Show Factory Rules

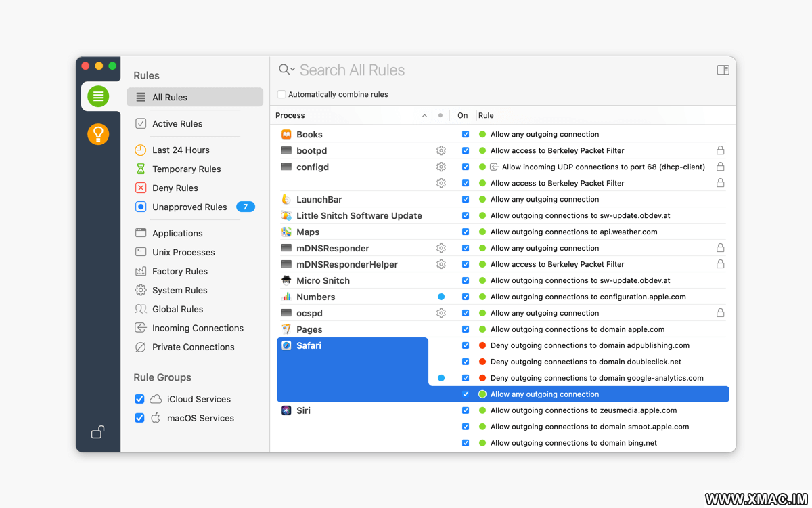[180, 271]
